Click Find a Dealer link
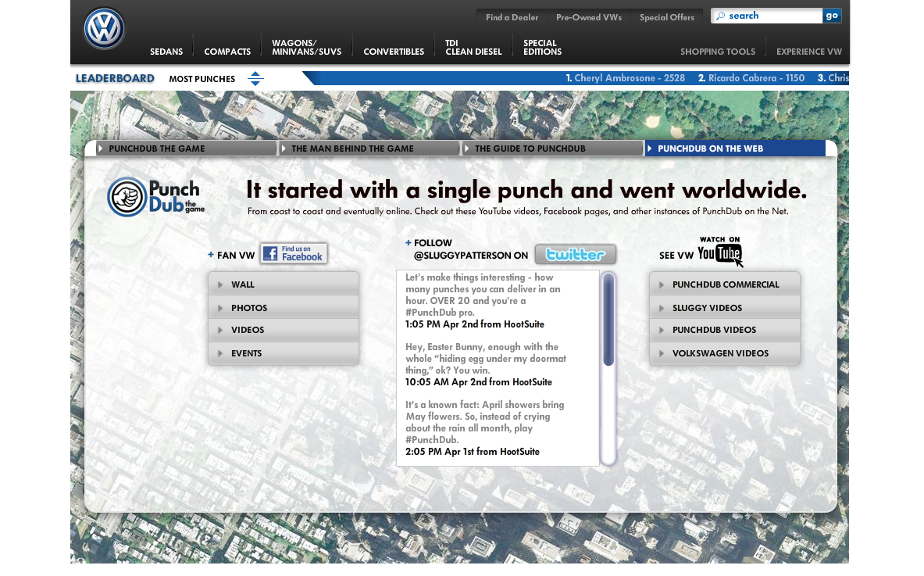 (x=512, y=17)
